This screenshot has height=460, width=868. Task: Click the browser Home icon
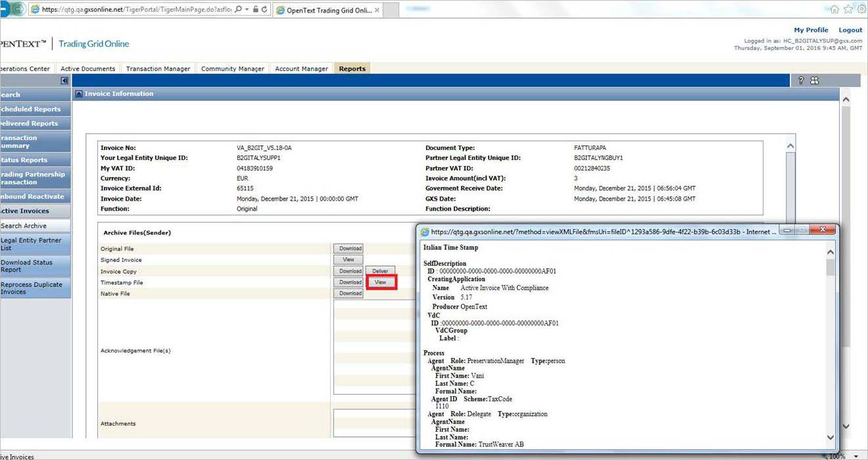click(x=834, y=9)
